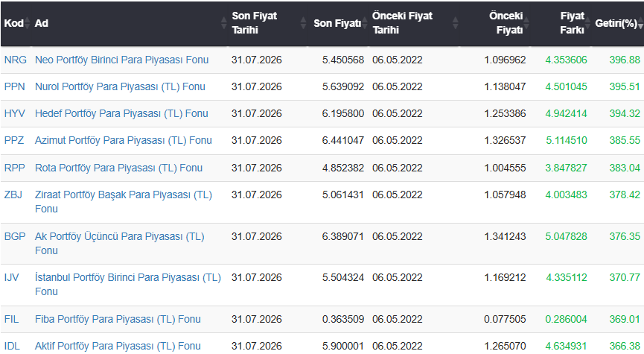Open the NRG fund code link
Viewport: 644px width, 354px height.
15,60
